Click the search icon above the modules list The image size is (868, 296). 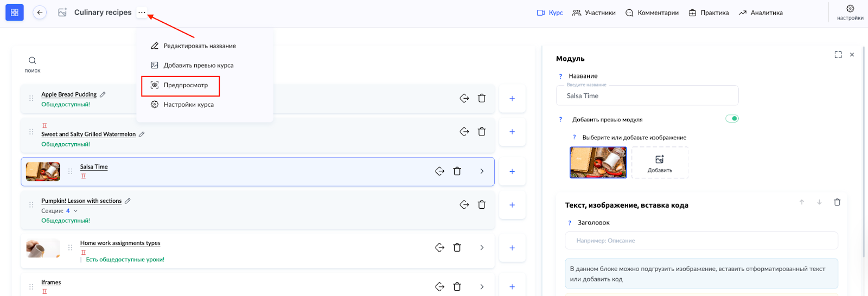(x=33, y=61)
